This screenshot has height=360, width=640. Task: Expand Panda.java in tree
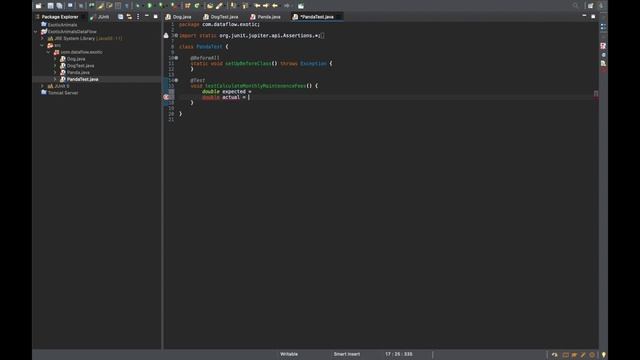point(55,72)
